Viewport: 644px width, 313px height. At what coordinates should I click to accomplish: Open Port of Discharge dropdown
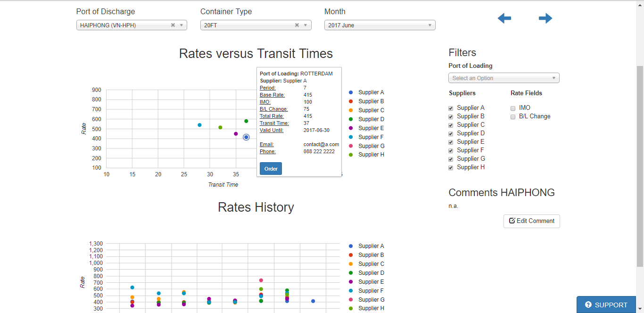point(132,25)
